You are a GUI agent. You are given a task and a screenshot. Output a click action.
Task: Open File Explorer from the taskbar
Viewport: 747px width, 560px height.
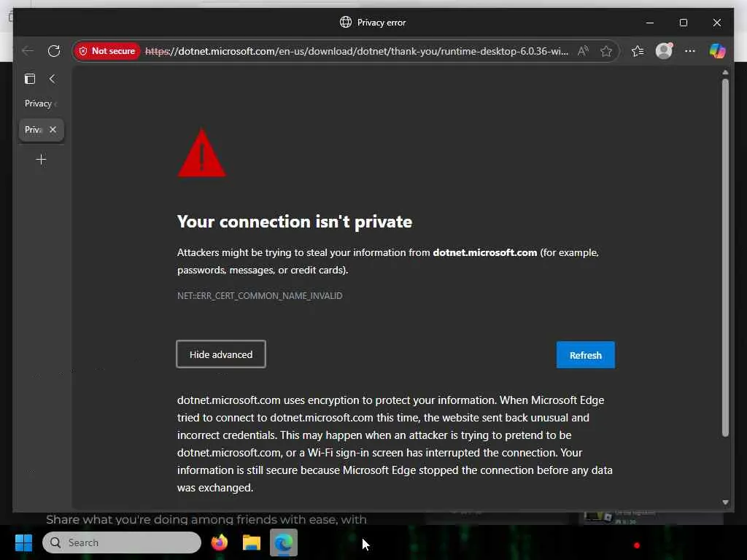tap(252, 542)
